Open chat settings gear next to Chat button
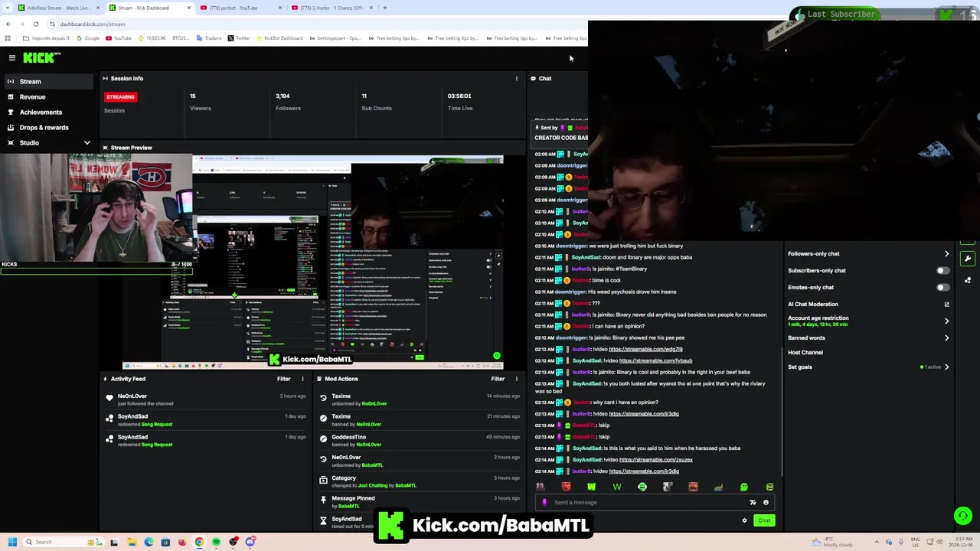980x551 pixels. pyautogui.click(x=744, y=520)
